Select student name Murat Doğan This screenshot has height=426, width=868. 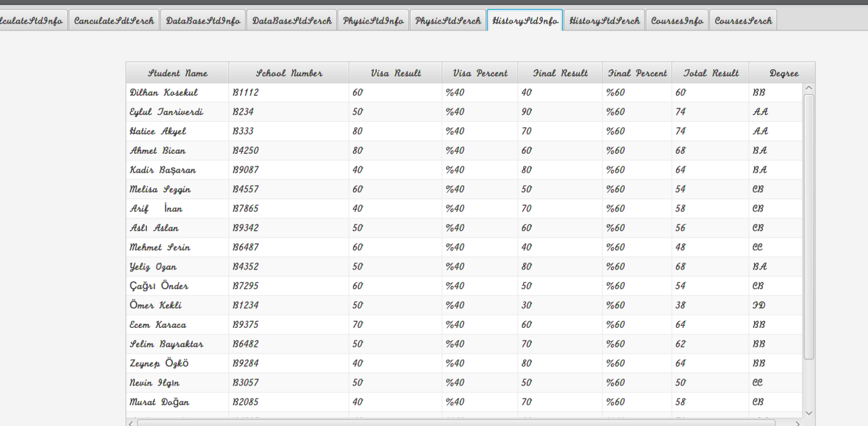point(159,402)
